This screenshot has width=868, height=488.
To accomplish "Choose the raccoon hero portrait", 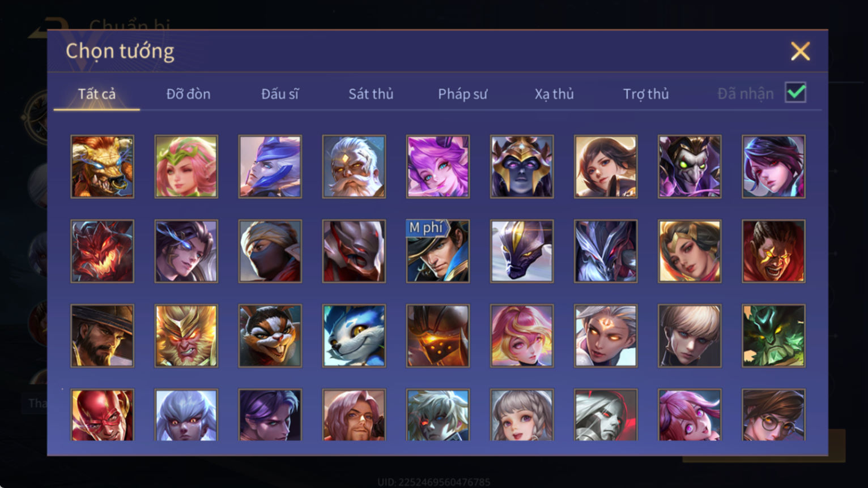I will point(270,336).
